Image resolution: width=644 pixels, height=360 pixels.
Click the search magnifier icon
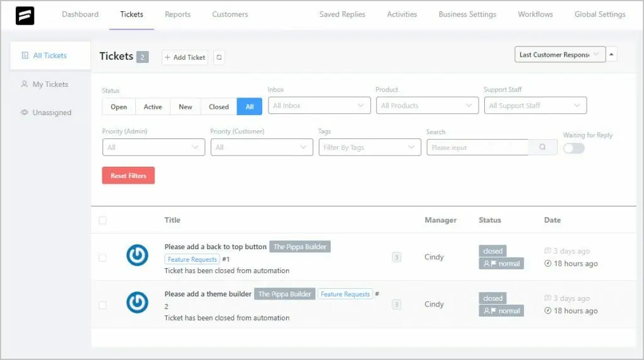tap(543, 147)
